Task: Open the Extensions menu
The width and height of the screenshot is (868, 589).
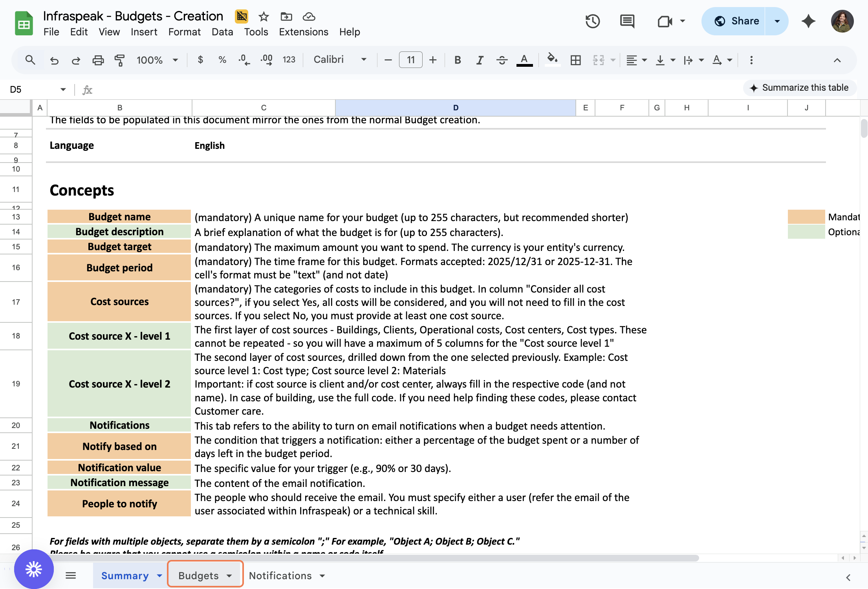Action: click(x=303, y=32)
